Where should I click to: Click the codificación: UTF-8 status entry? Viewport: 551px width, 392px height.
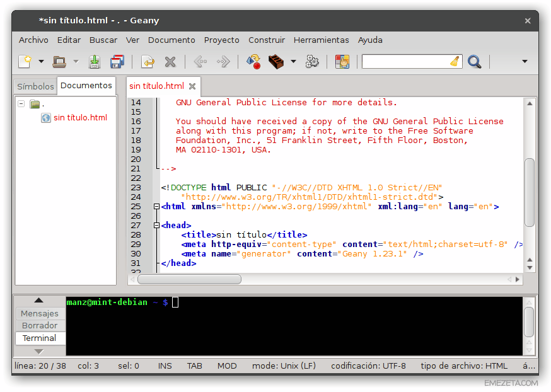368,366
